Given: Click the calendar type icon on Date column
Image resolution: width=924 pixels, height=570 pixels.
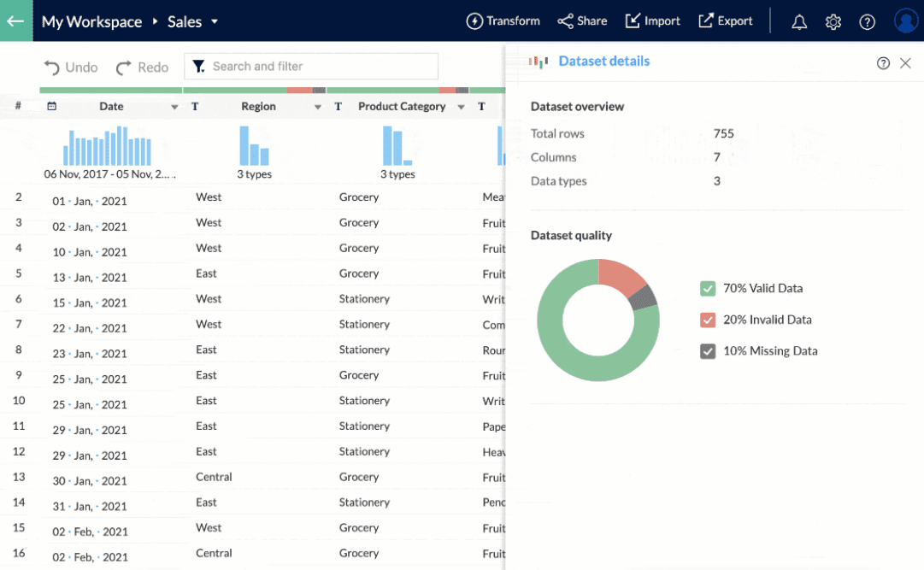Looking at the screenshot, I should 52,107.
